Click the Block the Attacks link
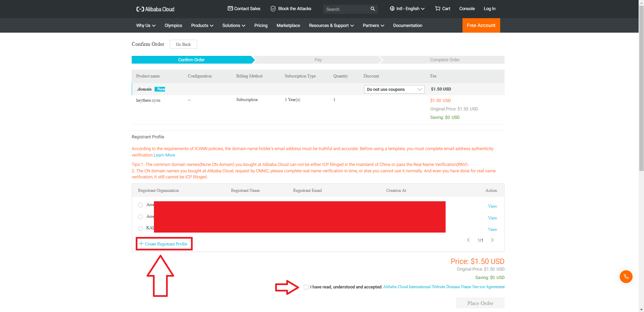The image size is (644, 312). (x=294, y=9)
